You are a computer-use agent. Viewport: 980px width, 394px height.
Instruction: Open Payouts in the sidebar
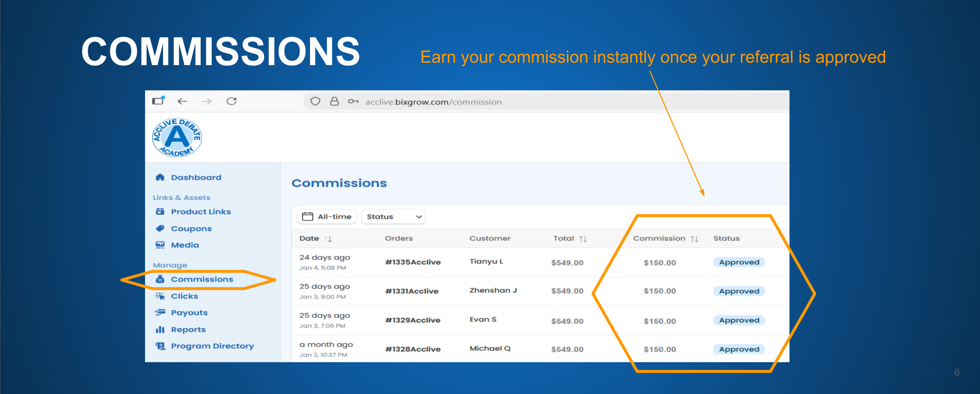pos(189,313)
